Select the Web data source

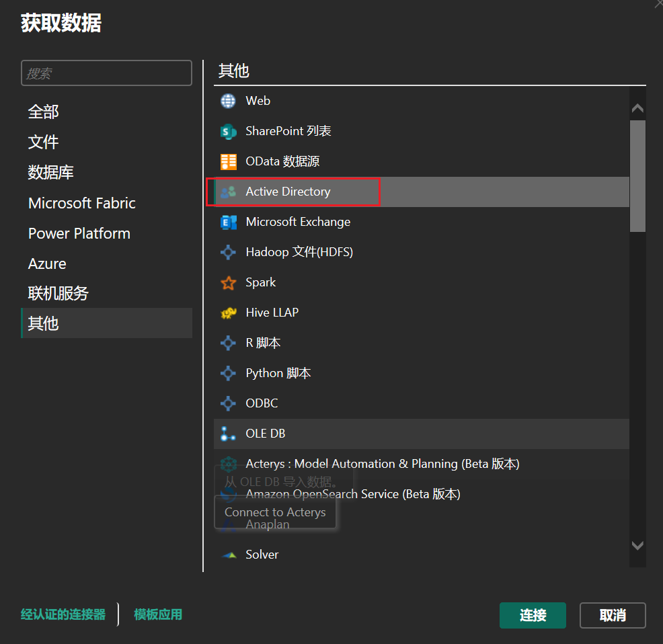pyautogui.click(x=422, y=101)
